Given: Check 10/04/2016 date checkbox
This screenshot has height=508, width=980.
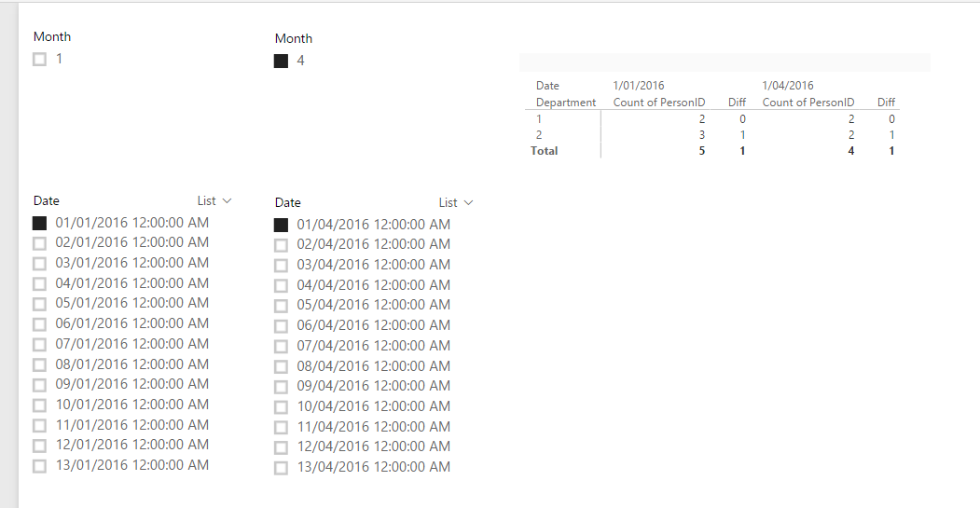Looking at the screenshot, I should 282,406.
